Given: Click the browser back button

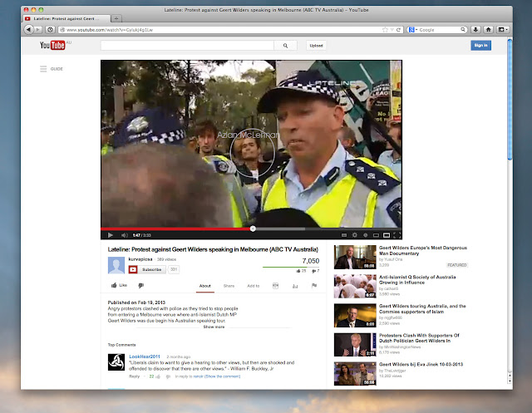Looking at the screenshot, I should (x=28, y=30).
